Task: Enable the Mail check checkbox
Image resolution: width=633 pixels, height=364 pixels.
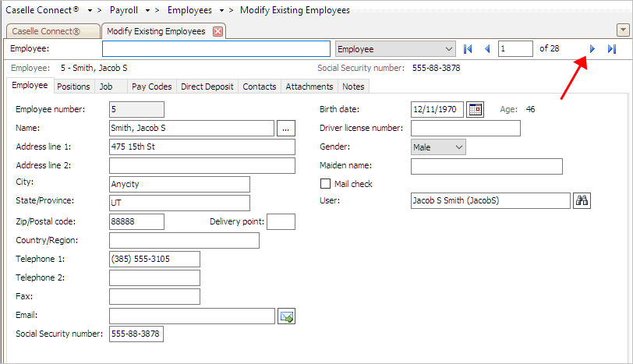Action: click(x=326, y=184)
